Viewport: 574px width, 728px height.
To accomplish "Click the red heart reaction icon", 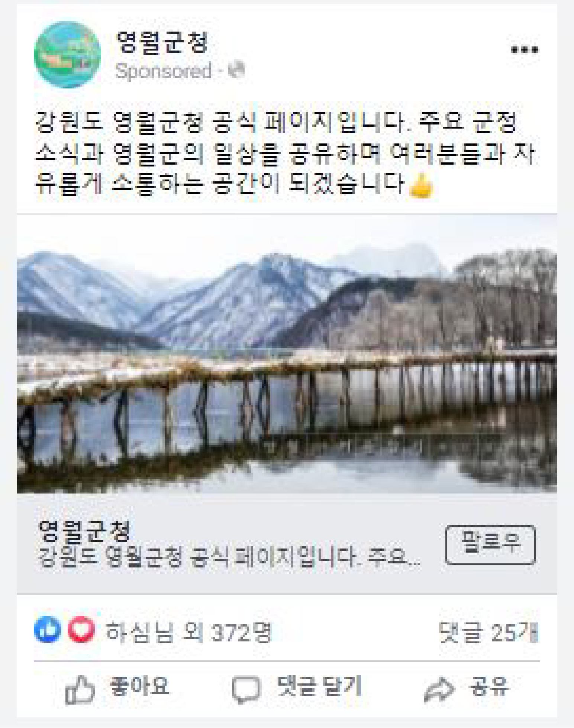I will (x=81, y=630).
